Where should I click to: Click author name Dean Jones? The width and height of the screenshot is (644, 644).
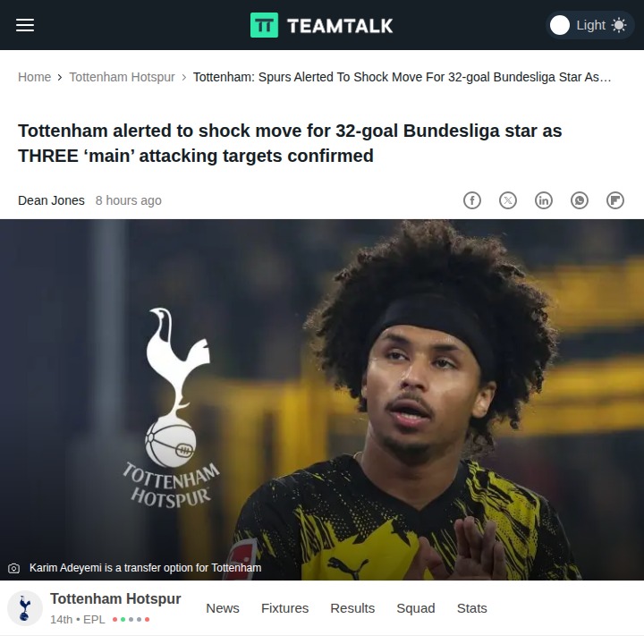point(51,200)
